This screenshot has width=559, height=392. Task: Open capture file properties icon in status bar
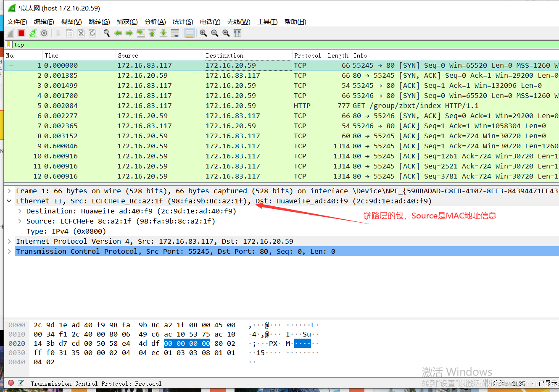click(21, 383)
